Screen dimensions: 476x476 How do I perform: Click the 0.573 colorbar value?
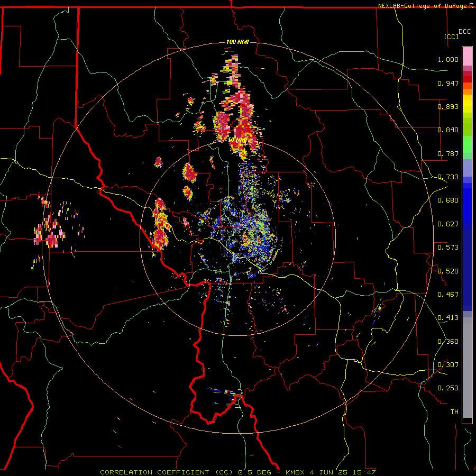[448, 248]
